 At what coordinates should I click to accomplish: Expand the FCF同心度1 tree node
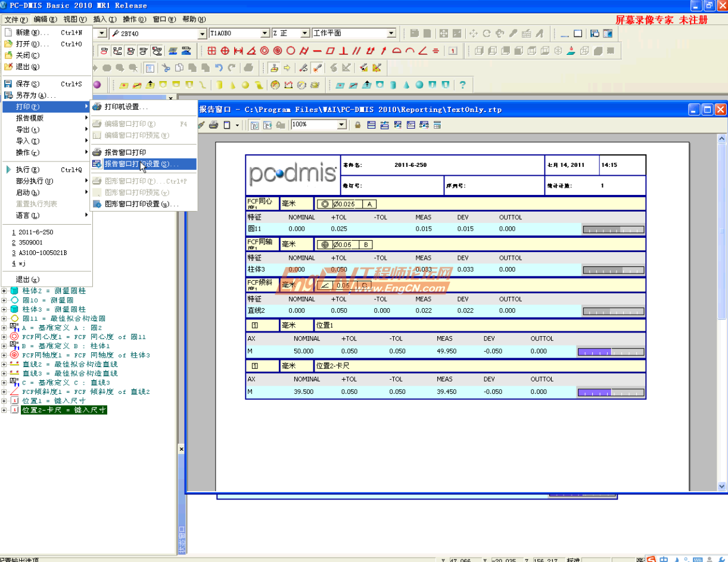(5, 337)
